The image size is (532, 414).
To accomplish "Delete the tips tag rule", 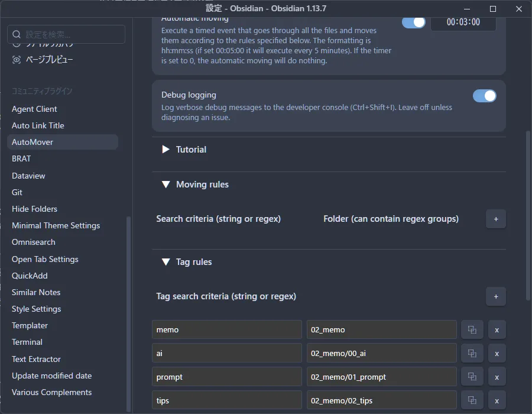I will click(497, 400).
